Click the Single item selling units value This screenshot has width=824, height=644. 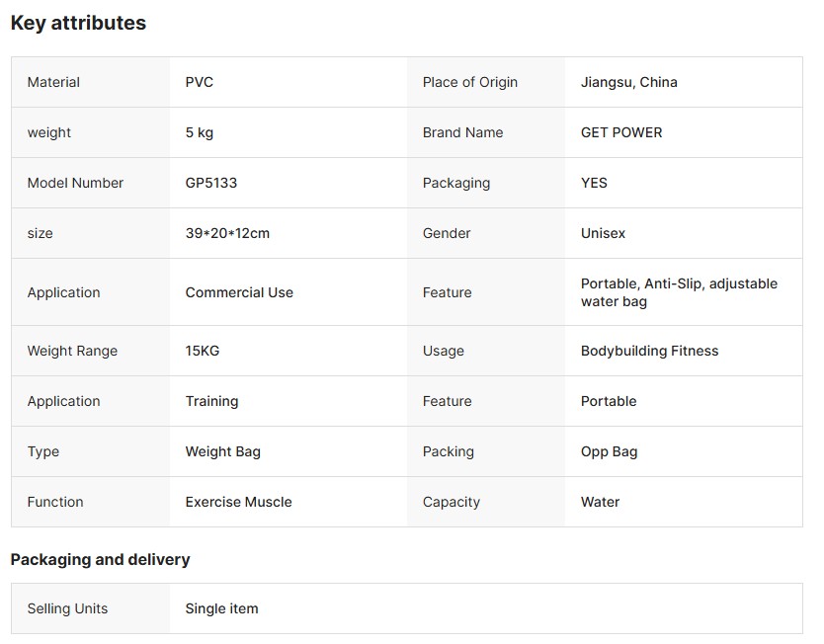pyautogui.click(x=221, y=608)
